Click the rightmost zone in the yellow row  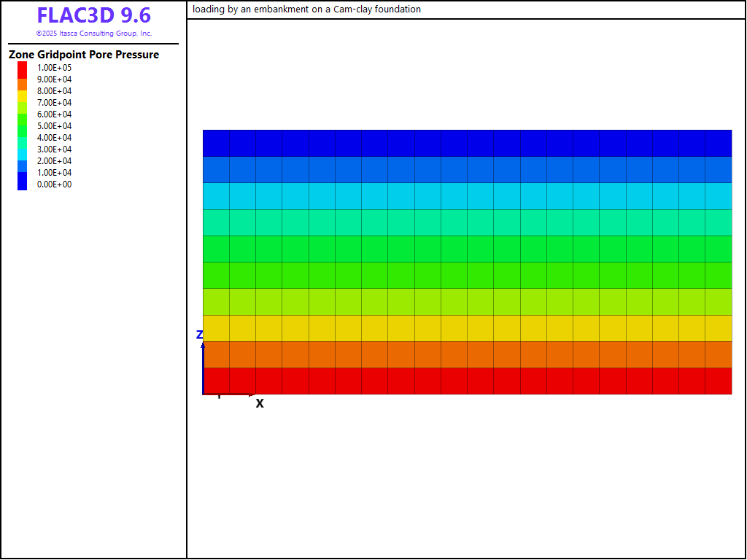718,328
